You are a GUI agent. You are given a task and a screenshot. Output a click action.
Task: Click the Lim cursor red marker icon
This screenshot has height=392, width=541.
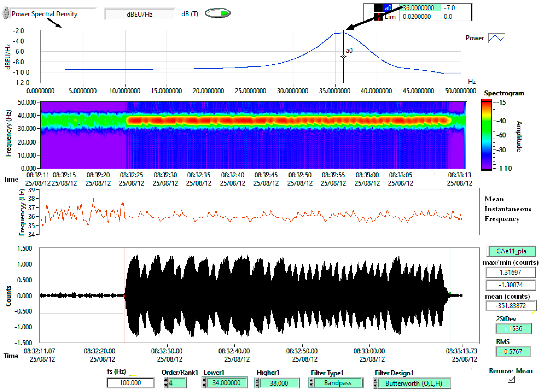pos(378,17)
